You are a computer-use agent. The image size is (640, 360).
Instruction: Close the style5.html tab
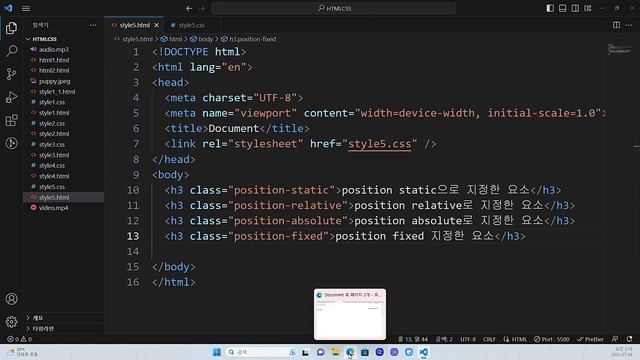pos(157,25)
